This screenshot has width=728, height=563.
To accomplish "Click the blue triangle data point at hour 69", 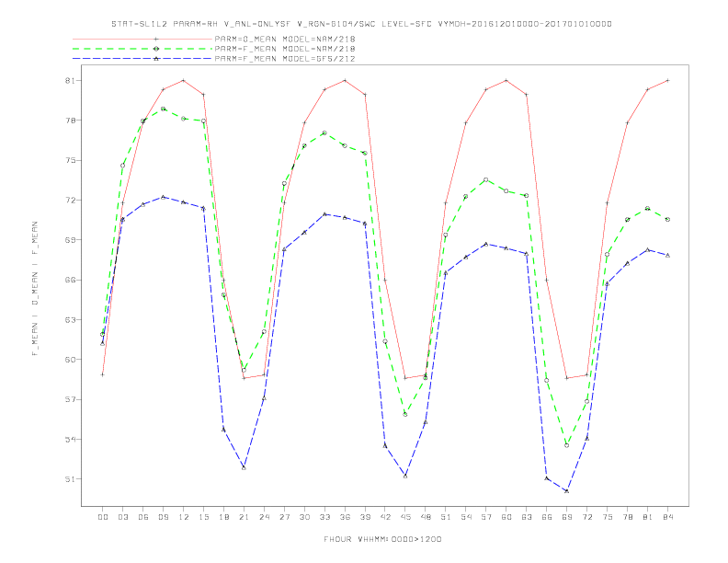I will point(567,491).
